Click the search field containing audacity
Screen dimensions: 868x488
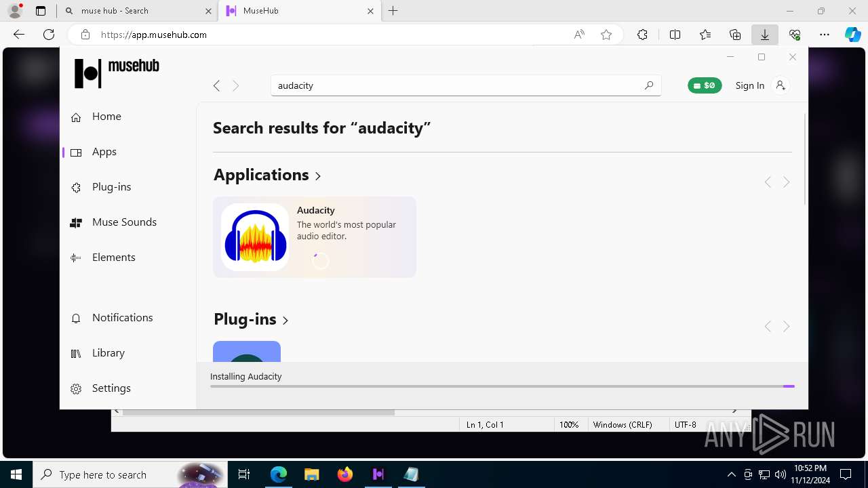tap(466, 85)
